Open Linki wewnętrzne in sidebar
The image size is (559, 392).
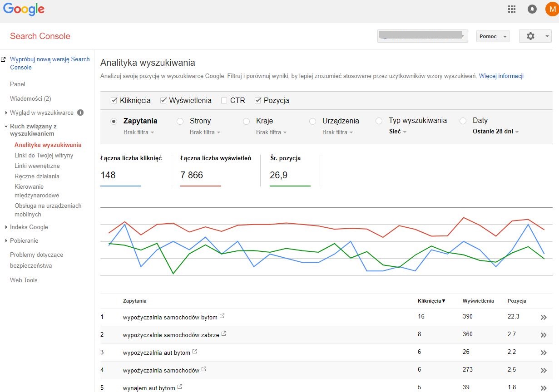click(x=37, y=166)
